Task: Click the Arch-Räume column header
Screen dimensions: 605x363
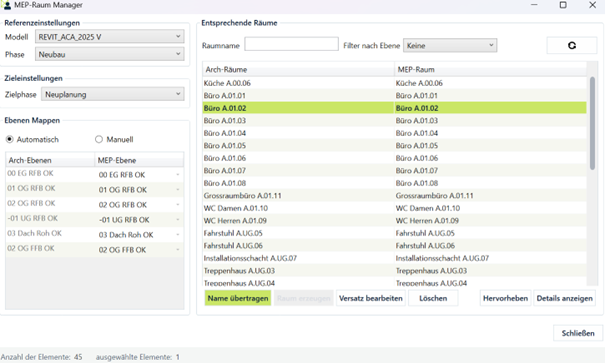Action: point(298,69)
